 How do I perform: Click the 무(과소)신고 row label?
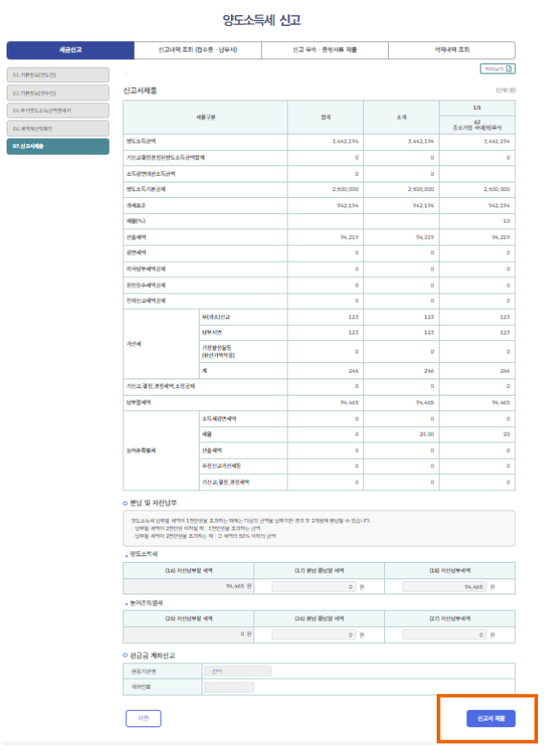pos(216,317)
